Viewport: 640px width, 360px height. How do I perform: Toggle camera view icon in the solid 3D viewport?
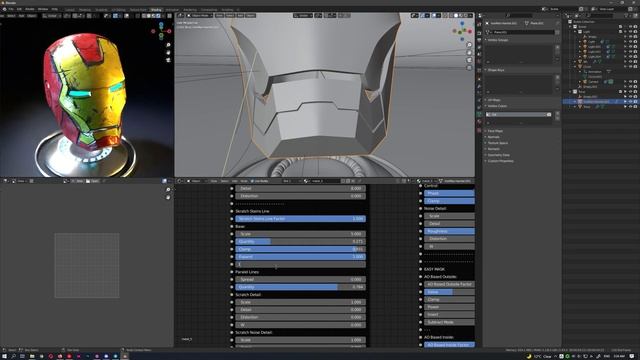[x=469, y=60]
